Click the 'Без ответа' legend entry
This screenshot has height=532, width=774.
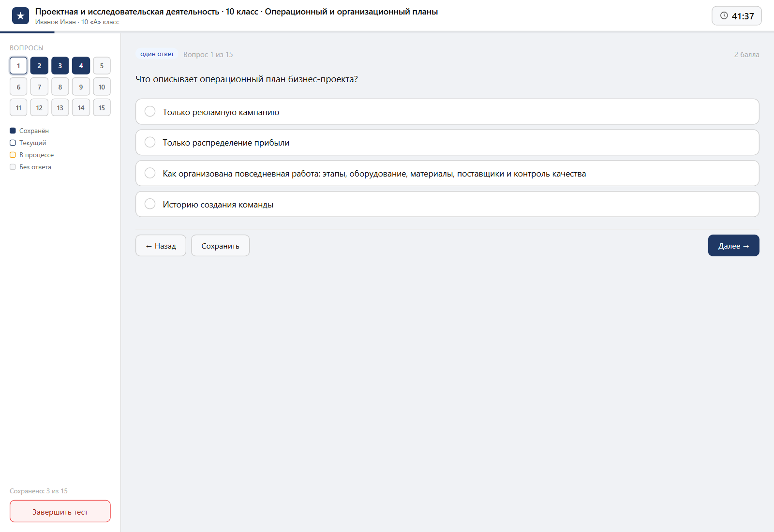pyautogui.click(x=30, y=167)
